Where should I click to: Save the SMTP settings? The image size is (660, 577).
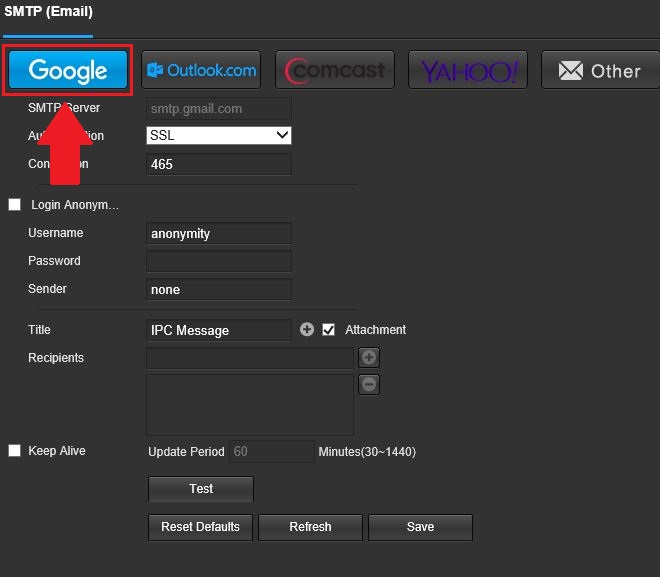tap(420, 527)
